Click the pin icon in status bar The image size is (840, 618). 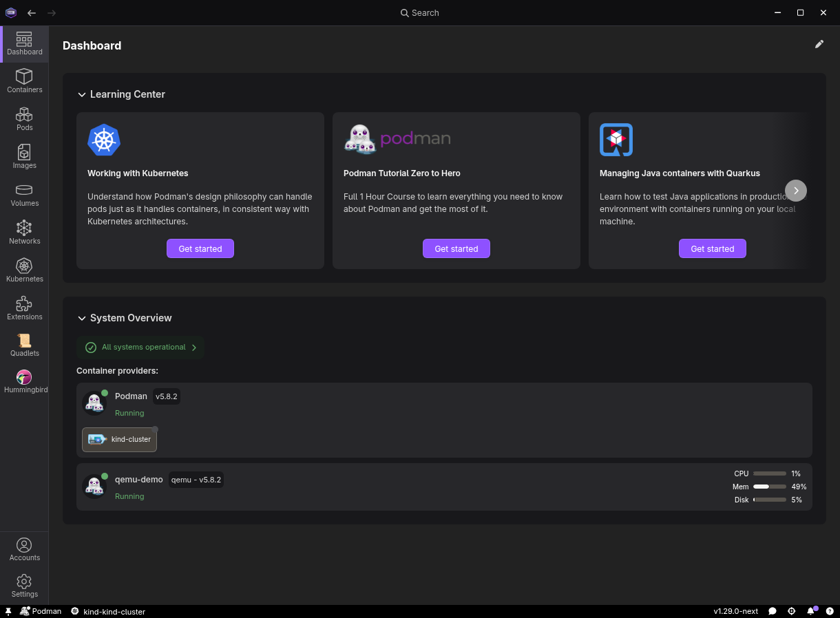(8, 611)
